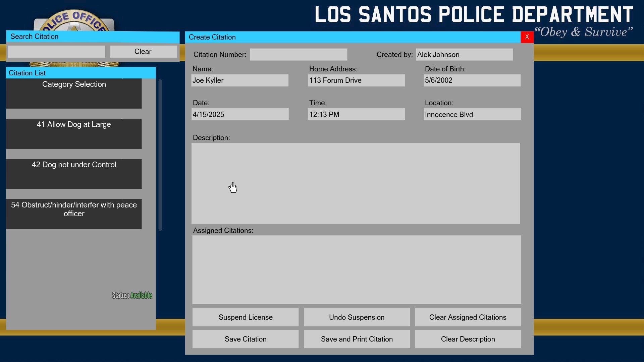Open the Category Selection list item

pyautogui.click(x=74, y=93)
